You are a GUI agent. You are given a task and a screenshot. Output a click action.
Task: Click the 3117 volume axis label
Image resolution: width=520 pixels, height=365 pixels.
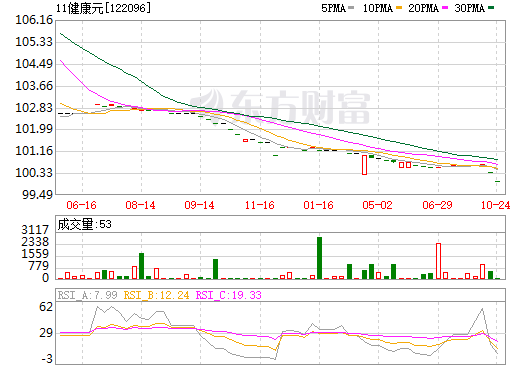click(35, 230)
